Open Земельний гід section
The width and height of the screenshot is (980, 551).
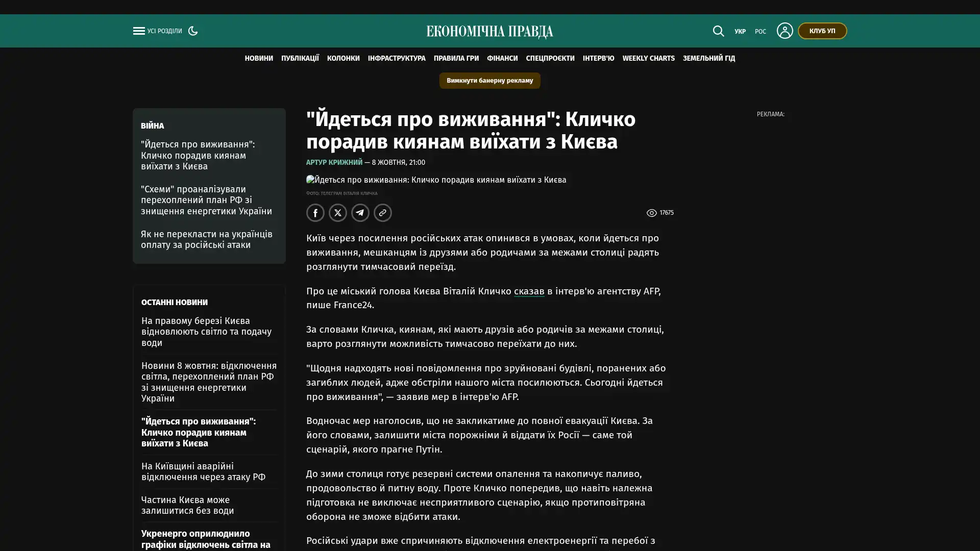click(x=709, y=58)
